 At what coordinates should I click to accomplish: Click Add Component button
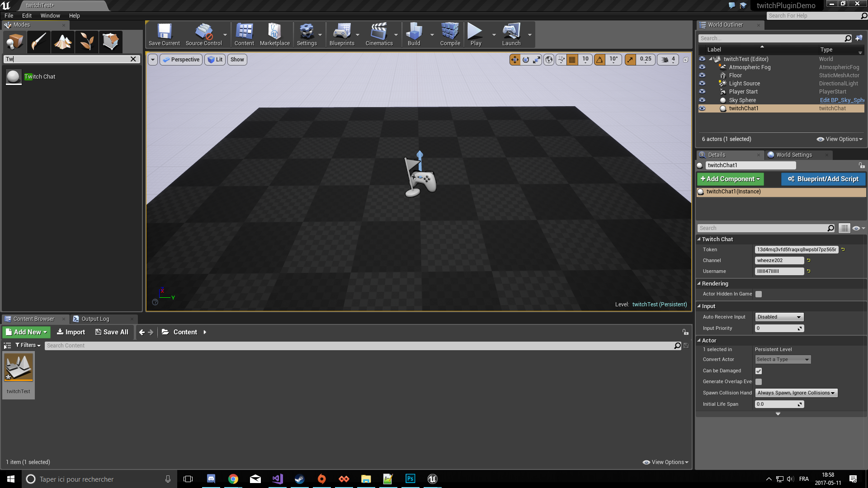pyautogui.click(x=730, y=179)
